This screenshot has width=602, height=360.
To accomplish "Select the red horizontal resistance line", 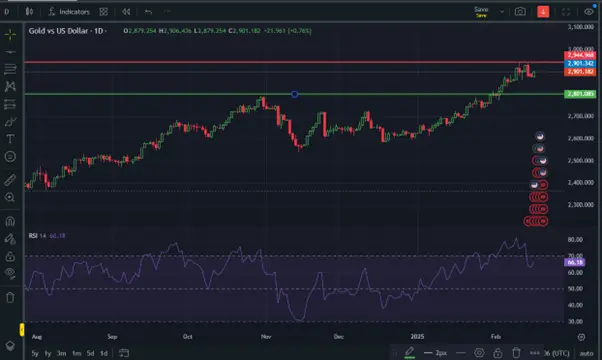I will pyautogui.click(x=294, y=62).
